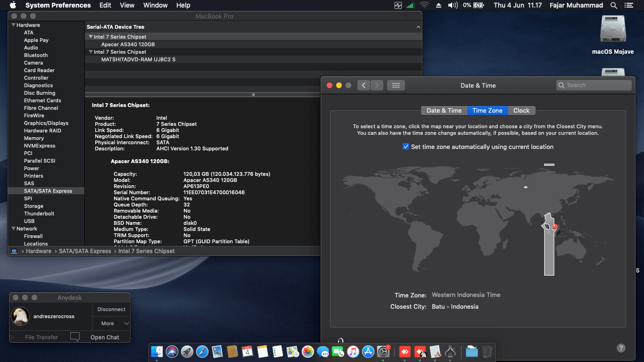Open Safari from the Dock
This screenshot has height=362, width=644.
point(202,352)
